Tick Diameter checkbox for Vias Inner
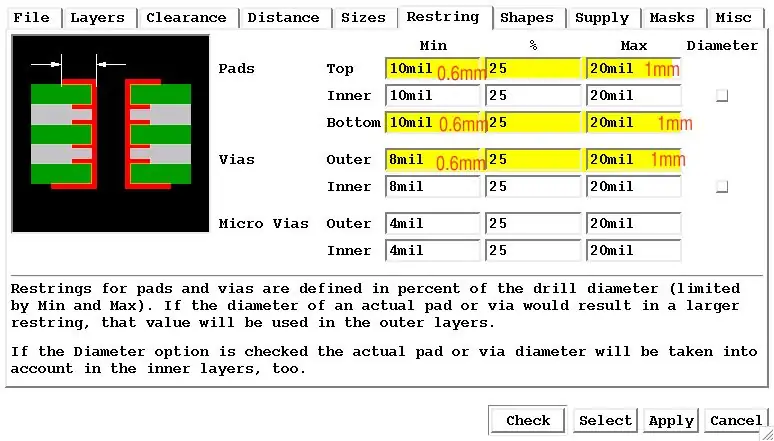This screenshot has width=774, height=441. coord(722,187)
